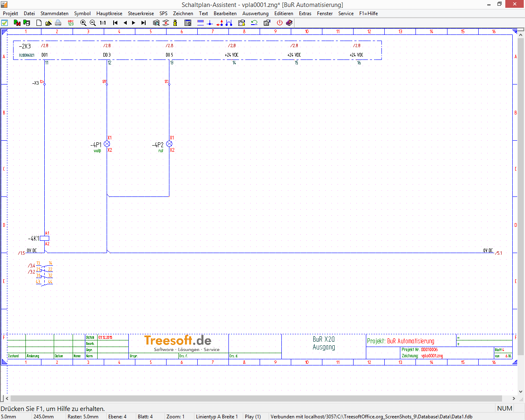The image size is (525, 420).
Task: Open the F1=Hilfe menu
Action: [x=368, y=14]
